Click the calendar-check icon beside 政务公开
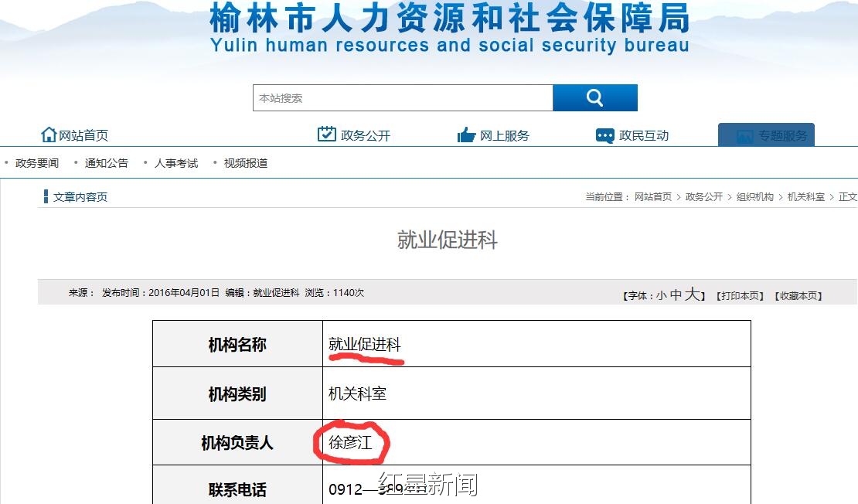 [x=326, y=135]
